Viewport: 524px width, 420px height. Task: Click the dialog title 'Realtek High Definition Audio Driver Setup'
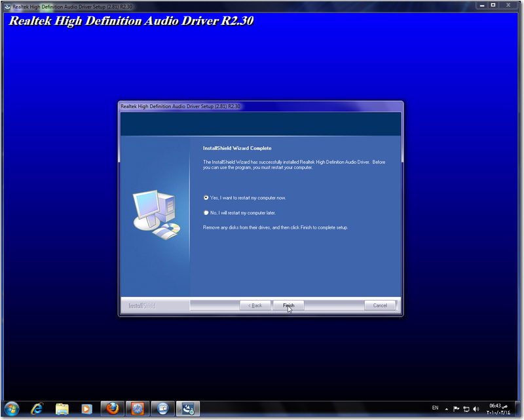click(181, 106)
